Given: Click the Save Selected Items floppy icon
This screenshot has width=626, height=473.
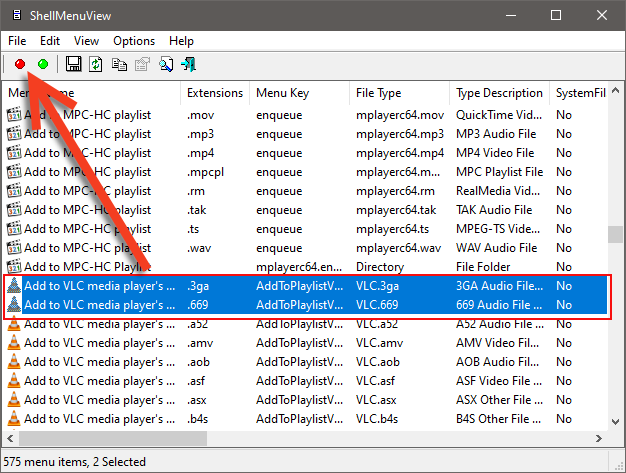Looking at the screenshot, I should pos(73,64).
